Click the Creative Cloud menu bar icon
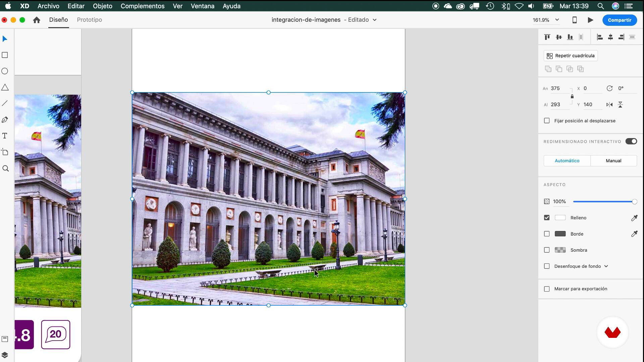This screenshot has height=362, width=644. coord(461,6)
